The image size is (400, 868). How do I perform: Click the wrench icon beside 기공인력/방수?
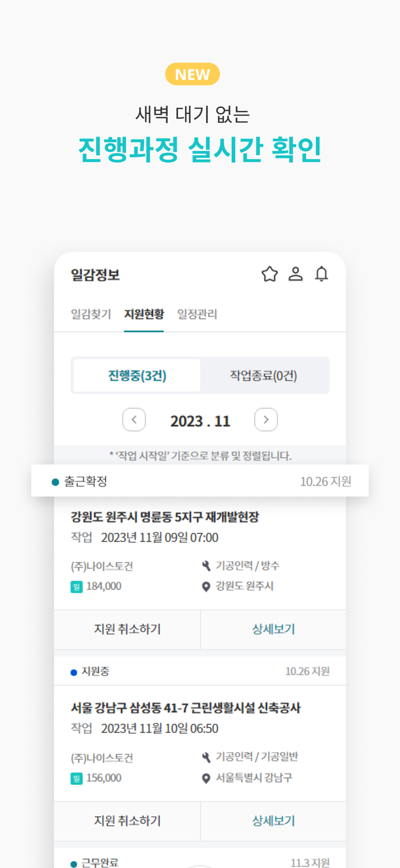[206, 565]
